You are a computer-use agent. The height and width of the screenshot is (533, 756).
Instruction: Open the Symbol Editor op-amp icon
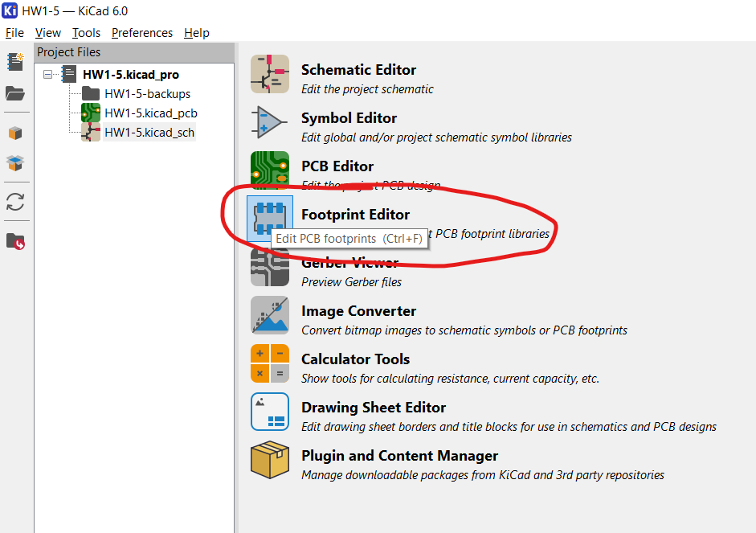pos(269,122)
